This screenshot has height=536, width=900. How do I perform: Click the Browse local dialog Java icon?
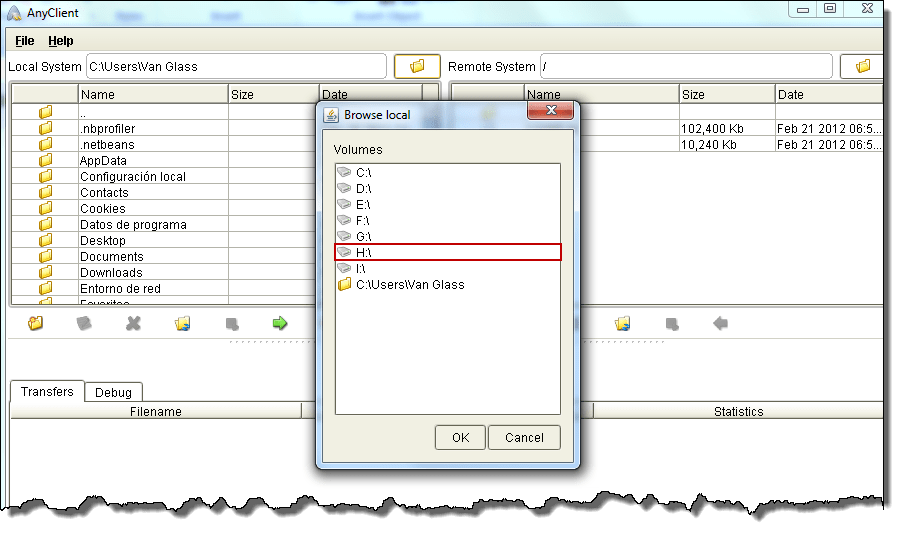point(331,115)
